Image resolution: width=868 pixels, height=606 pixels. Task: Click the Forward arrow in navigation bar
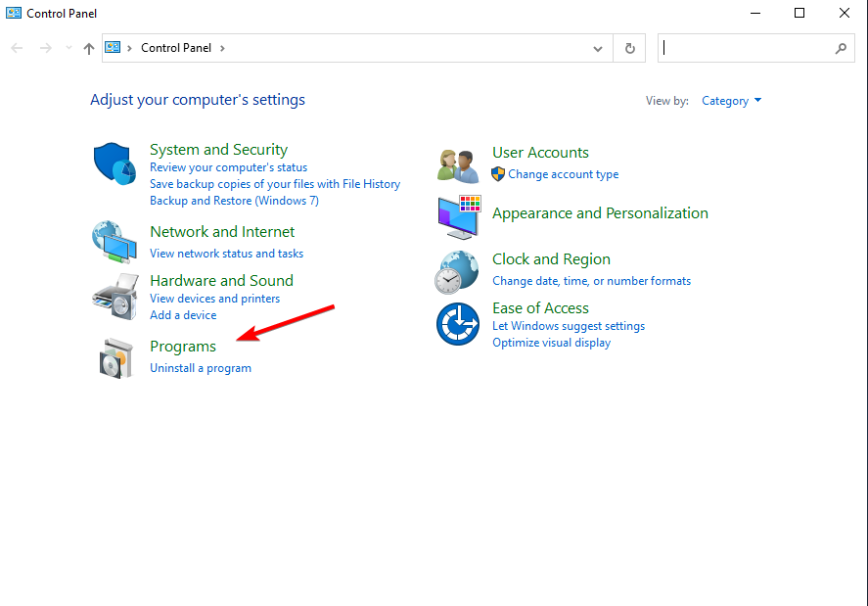pos(45,48)
